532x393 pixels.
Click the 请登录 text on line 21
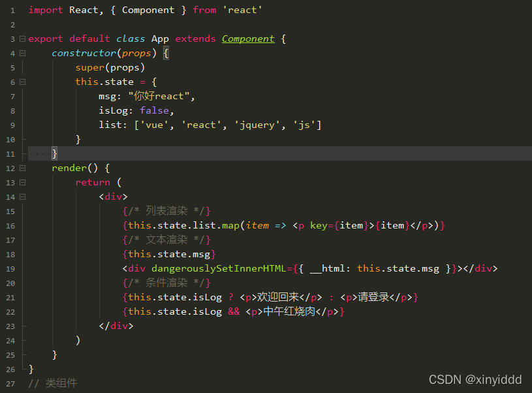click(373, 297)
